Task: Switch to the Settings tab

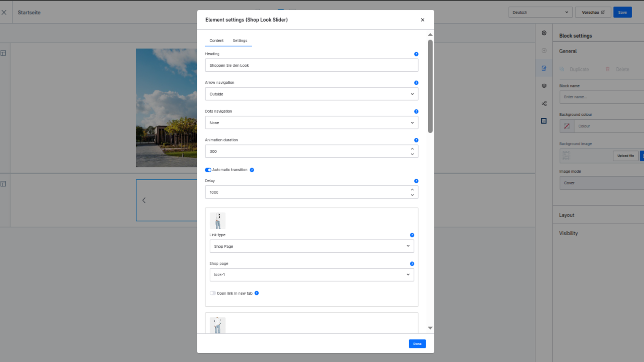Action: click(x=240, y=41)
